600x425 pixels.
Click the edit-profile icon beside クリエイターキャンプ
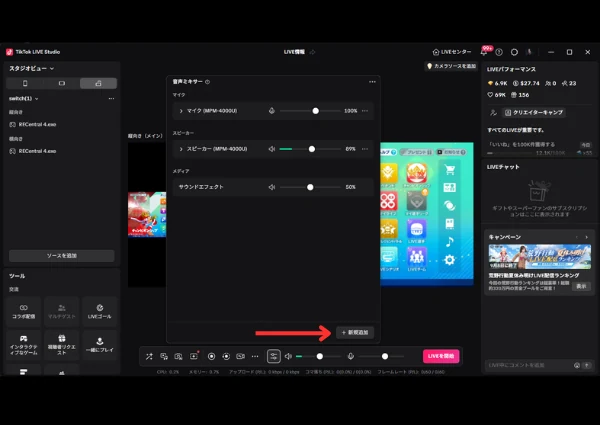coord(494,112)
